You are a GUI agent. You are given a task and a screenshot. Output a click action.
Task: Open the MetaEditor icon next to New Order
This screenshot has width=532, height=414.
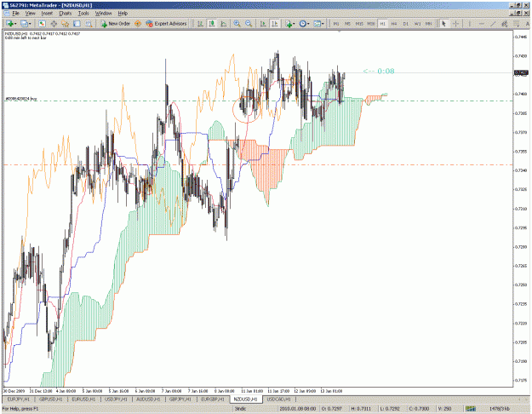138,24
